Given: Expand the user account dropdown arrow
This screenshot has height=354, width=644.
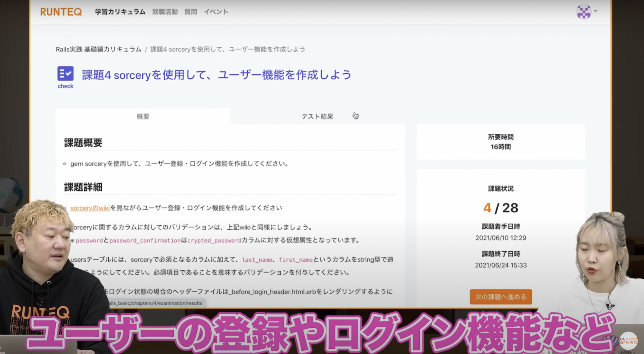Looking at the screenshot, I should [596, 11].
